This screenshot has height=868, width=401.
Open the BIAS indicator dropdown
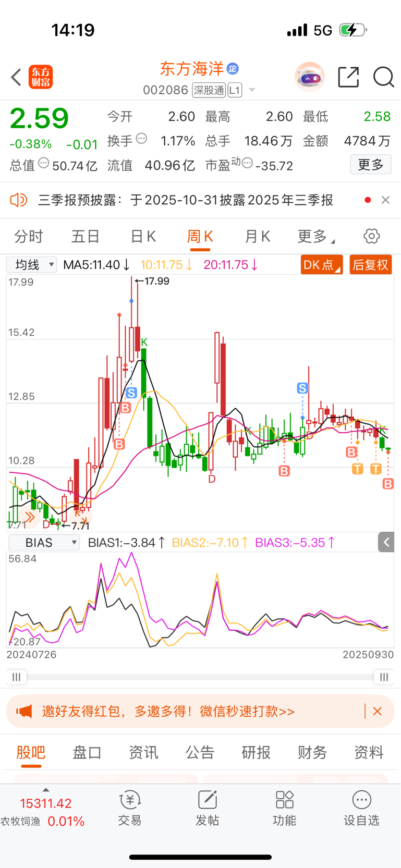pos(44,543)
